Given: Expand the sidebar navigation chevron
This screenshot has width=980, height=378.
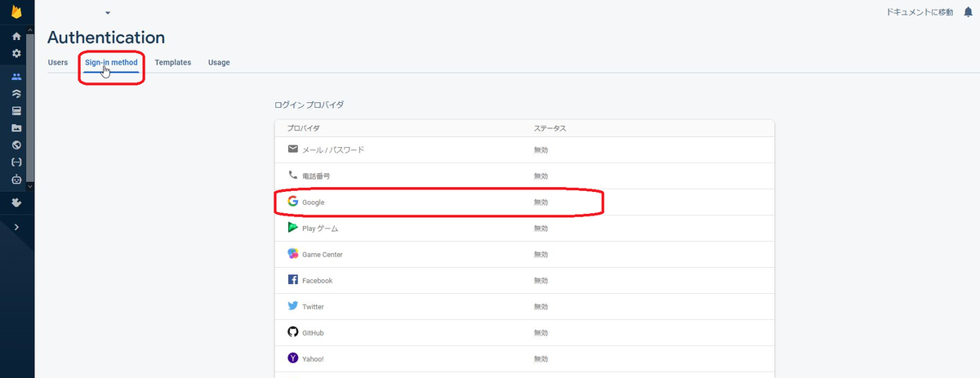Looking at the screenshot, I should (x=16, y=227).
